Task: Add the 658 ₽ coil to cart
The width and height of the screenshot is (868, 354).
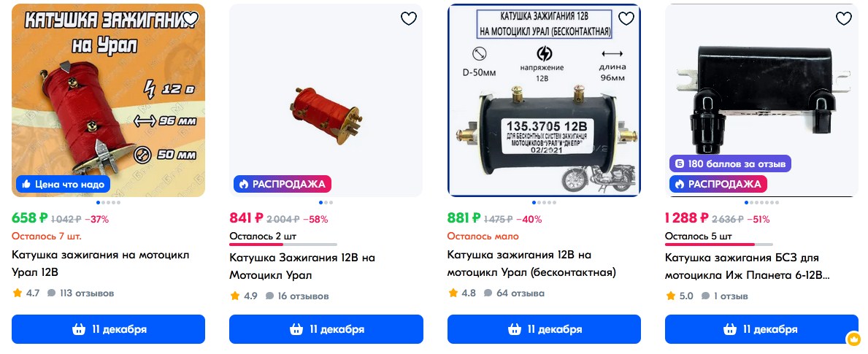Action: point(109,329)
